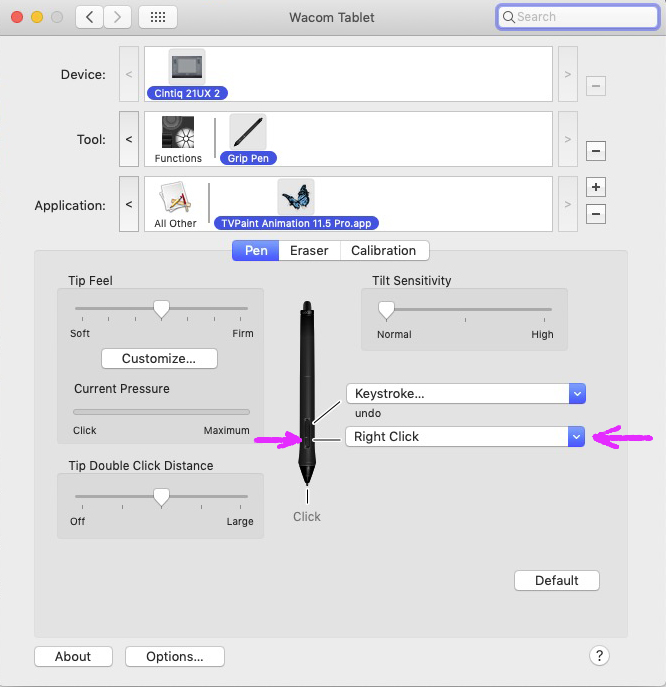Screen dimensions: 666x687
Task: Adjust the Tip Double Click Distance slider
Action: (161, 497)
